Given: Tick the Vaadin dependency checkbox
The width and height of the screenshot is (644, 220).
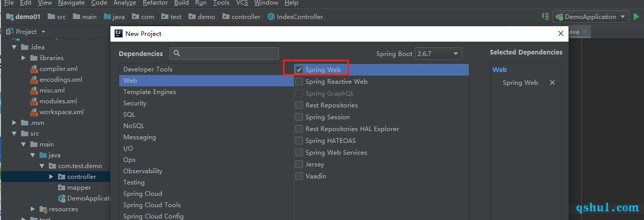Looking at the screenshot, I should [299, 176].
